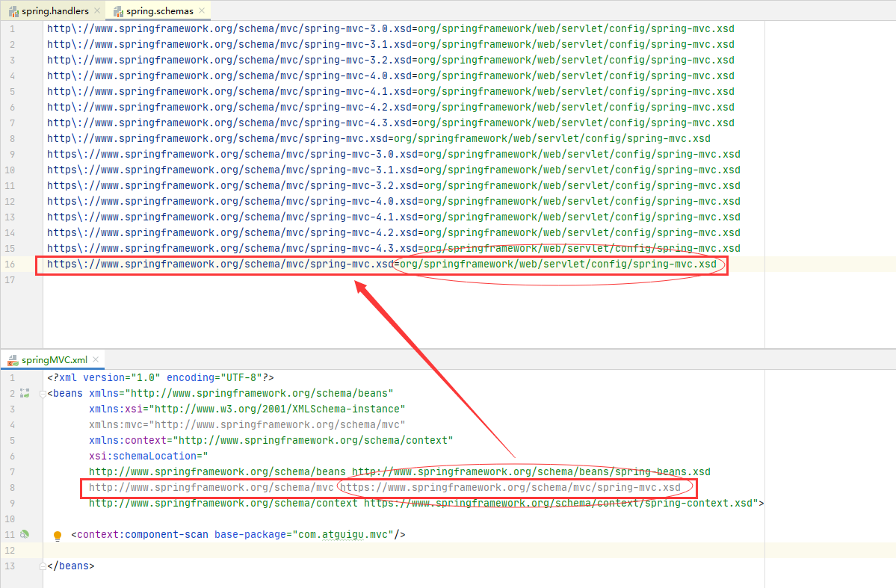Image resolution: width=896 pixels, height=588 pixels.
Task: Place cursor on http spring-mvc-3.1.xsd line
Action: point(391,44)
